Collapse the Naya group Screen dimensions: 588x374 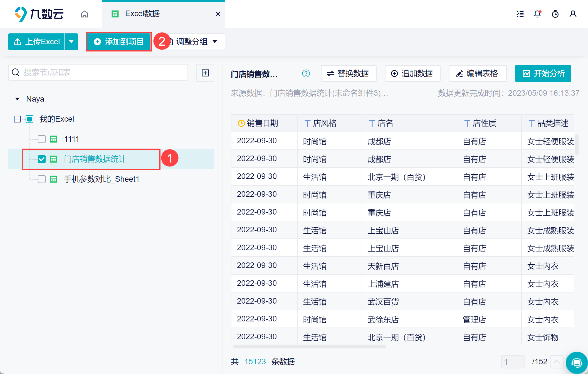click(x=17, y=99)
